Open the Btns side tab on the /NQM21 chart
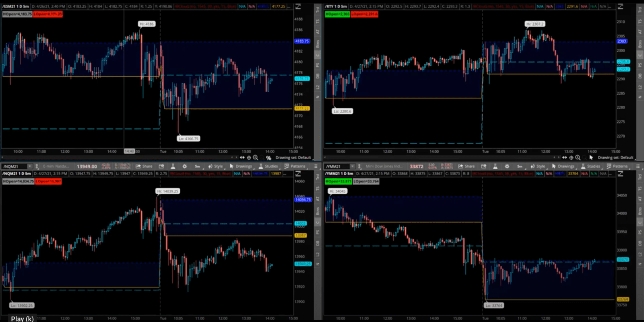This screenshot has width=644, height=322. (x=318, y=211)
